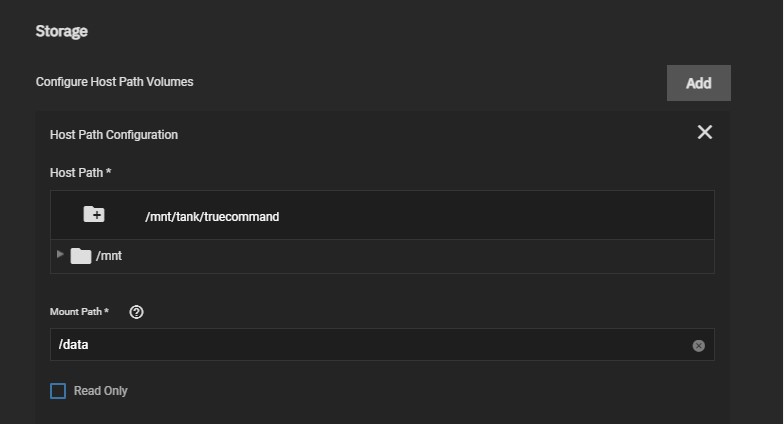
Task: Add a new host path volume
Action: pos(698,83)
